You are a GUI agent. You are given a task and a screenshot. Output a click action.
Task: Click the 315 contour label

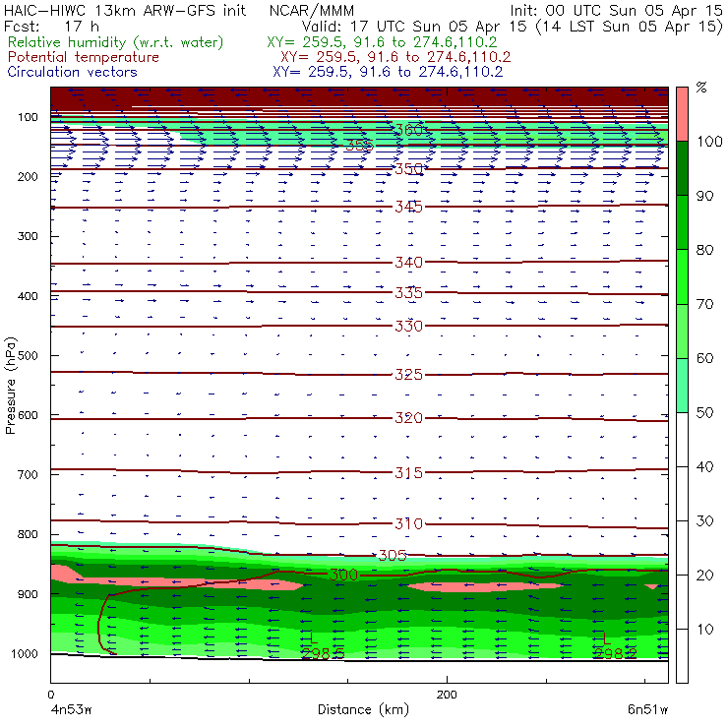pyautogui.click(x=409, y=473)
